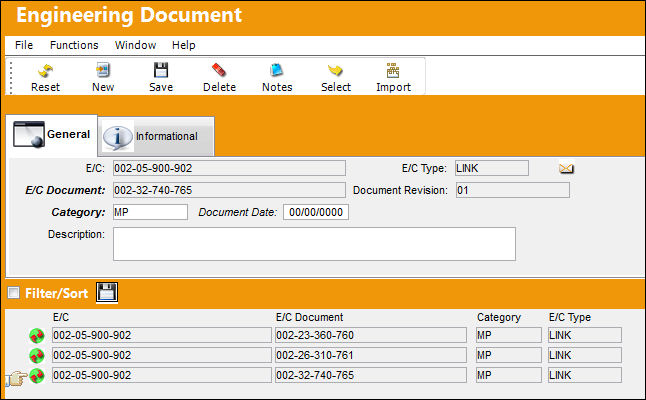The height and width of the screenshot is (400, 646).
Task: Click the E/C field containing 002-05-900-902
Action: point(229,168)
